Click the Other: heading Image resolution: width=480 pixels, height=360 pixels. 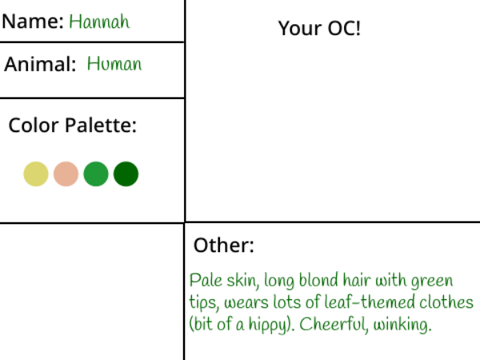tap(224, 245)
